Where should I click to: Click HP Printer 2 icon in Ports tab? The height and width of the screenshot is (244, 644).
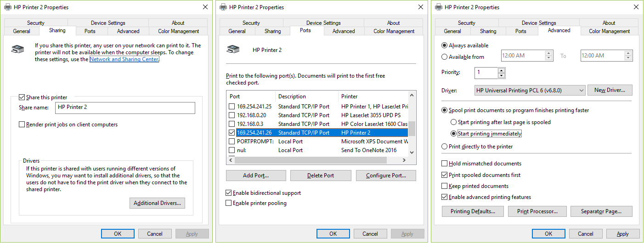coord(233,49)
